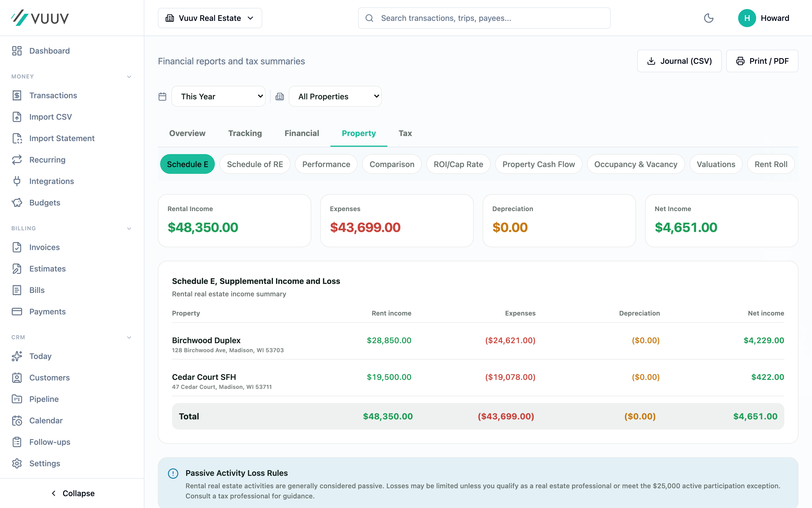Collapse the MONEY sidebar section
The width and height of the screenshot is (812, 508).
click(x=129, y=76)
